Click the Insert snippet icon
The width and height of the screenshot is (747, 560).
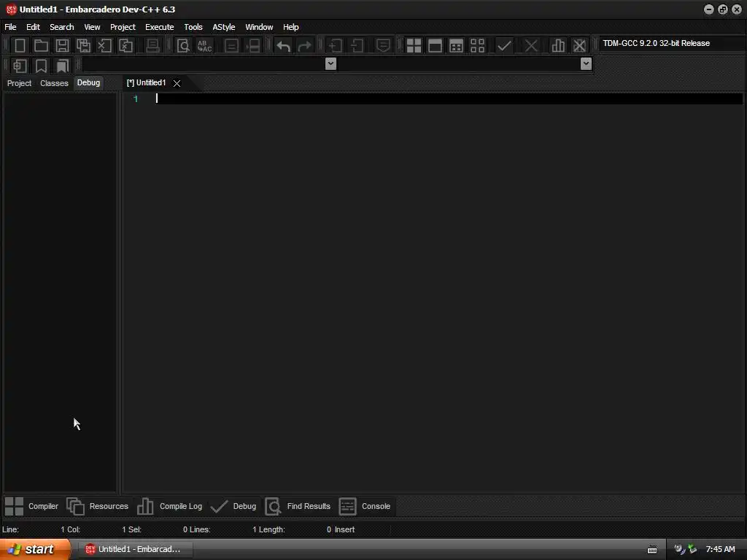pos(20,66)
